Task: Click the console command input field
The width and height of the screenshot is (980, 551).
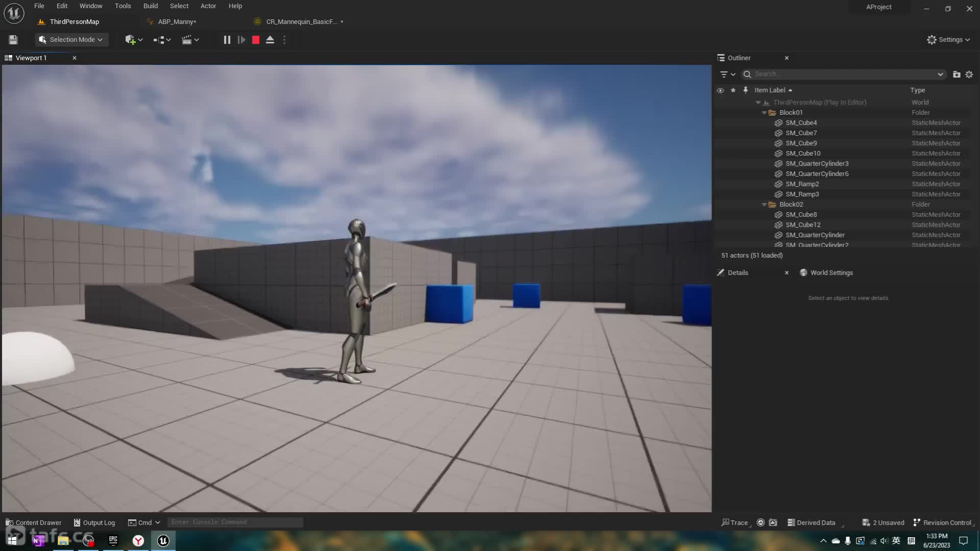Action: click(235, 522)
